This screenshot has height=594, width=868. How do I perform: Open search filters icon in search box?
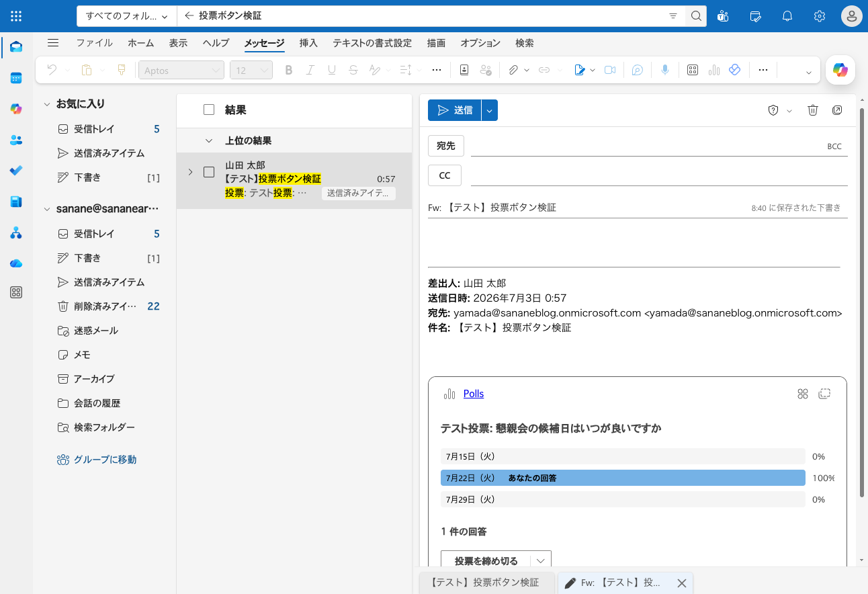click(673, 16)
